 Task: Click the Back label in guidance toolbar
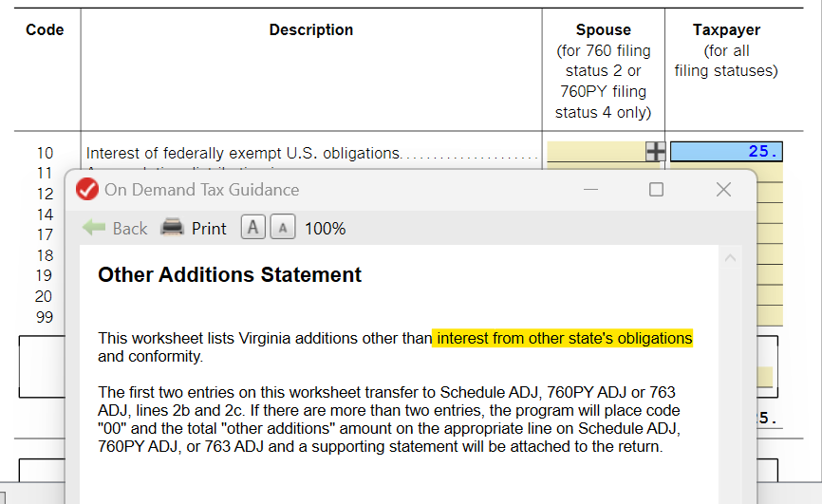coord(130,229)
